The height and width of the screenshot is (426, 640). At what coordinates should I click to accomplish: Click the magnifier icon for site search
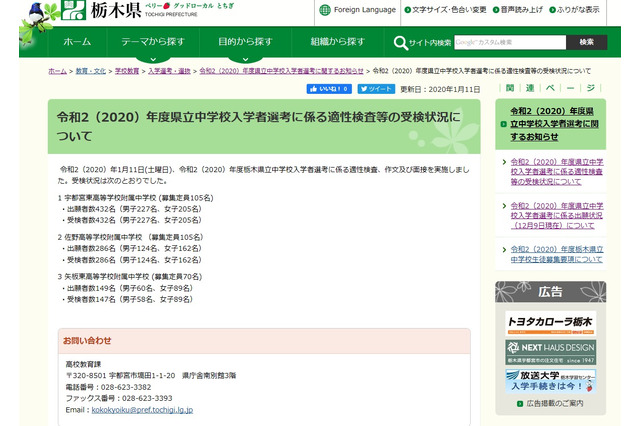[x=400, y=42]
